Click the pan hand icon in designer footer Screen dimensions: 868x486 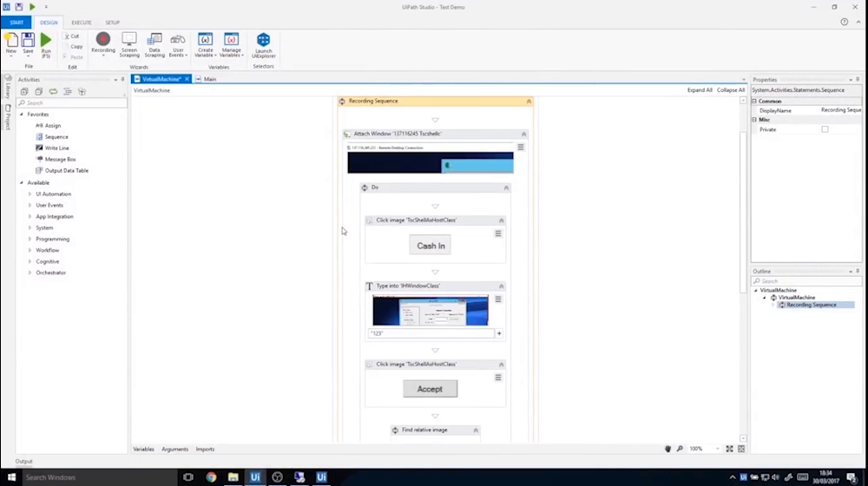[x=667, y=449]
